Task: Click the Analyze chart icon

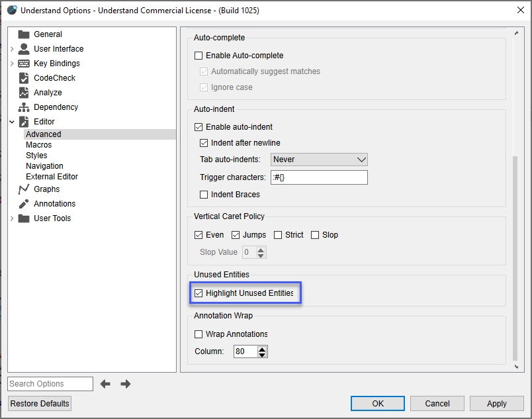Action: click(x=23, y=93)
